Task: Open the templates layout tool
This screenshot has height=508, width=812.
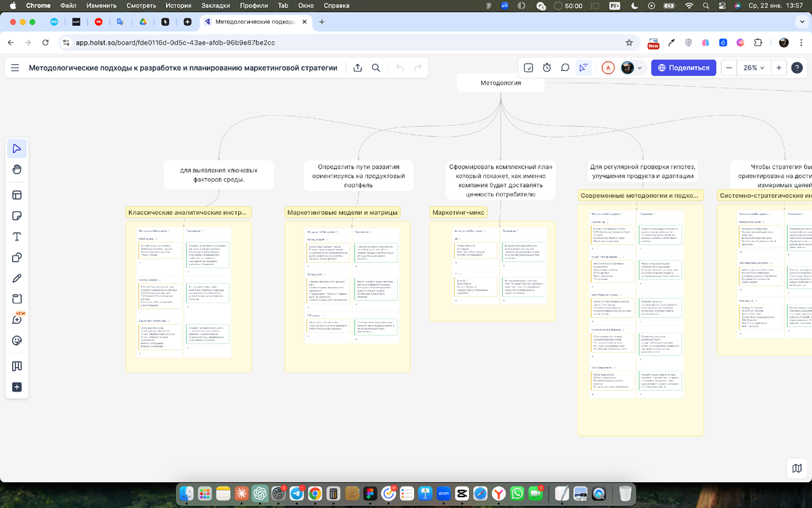Action: click(x=17, y=195)
